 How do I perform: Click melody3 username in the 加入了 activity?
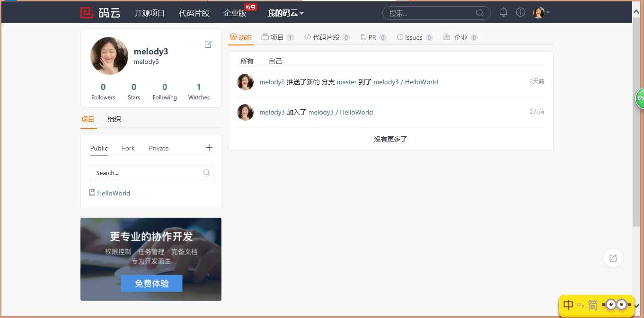[x=272, y=112]
